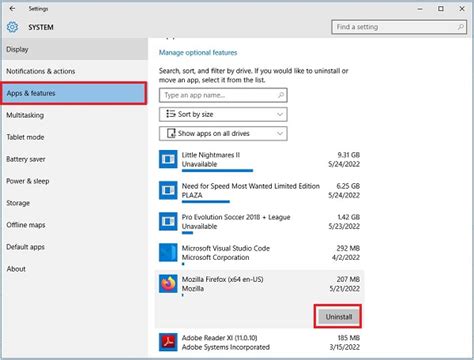Screen dimensions: 474x360
Task: Select Little Nightmares II entry
Action: point(259,161)
